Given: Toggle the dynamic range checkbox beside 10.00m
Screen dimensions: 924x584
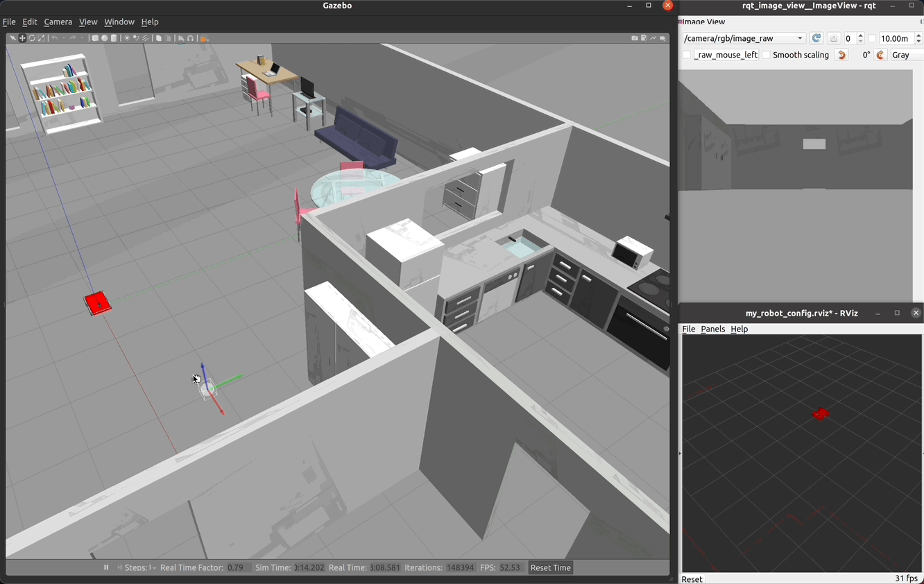Looking at the screenshot, I should coord(872,38).
